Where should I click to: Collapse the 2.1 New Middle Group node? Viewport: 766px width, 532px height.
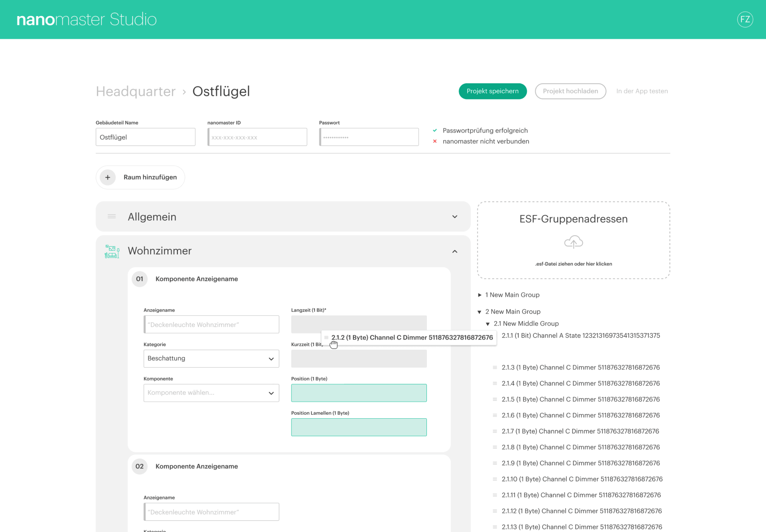click(488, 324)
